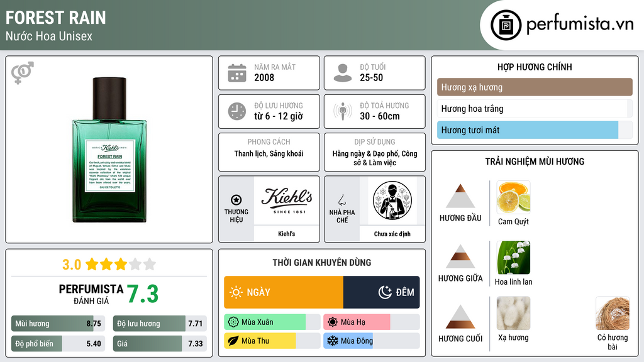Open the Forest Rain bottle image
Screen dimensions: 644x362
click(109, 150)
